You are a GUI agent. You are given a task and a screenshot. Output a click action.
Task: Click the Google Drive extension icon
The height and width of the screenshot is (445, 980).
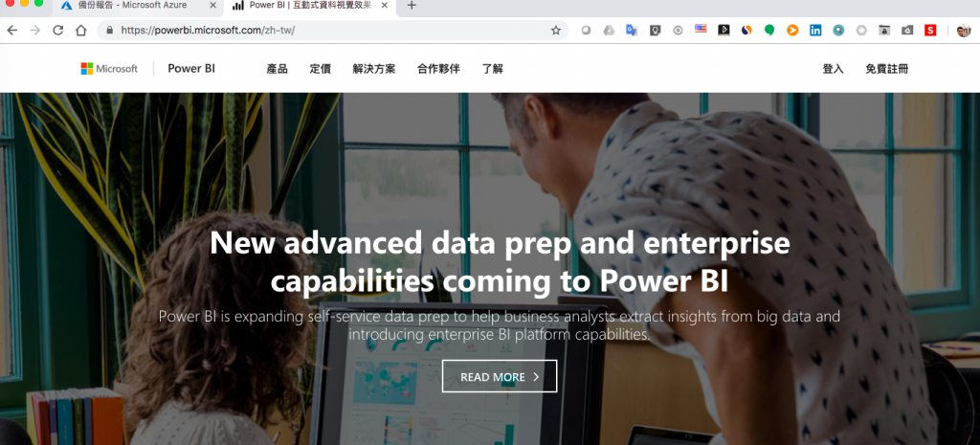click(x=609, y=30)
